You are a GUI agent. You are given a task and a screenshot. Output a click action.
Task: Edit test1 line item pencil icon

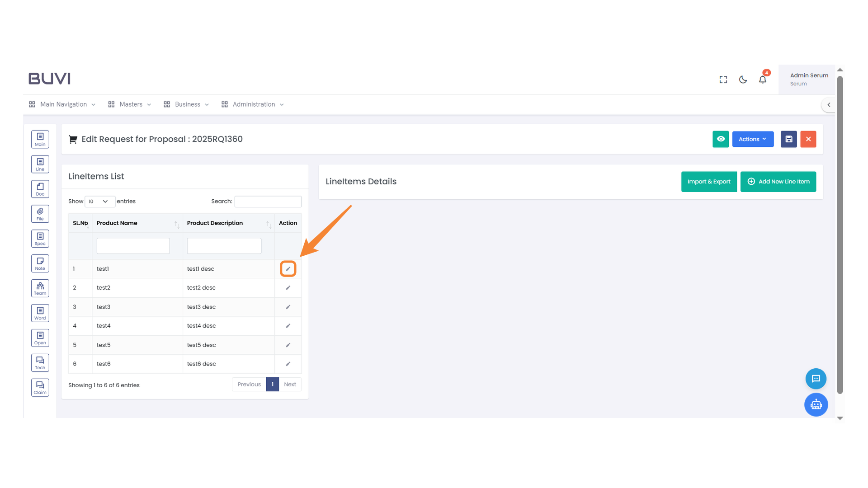point(288,269)
